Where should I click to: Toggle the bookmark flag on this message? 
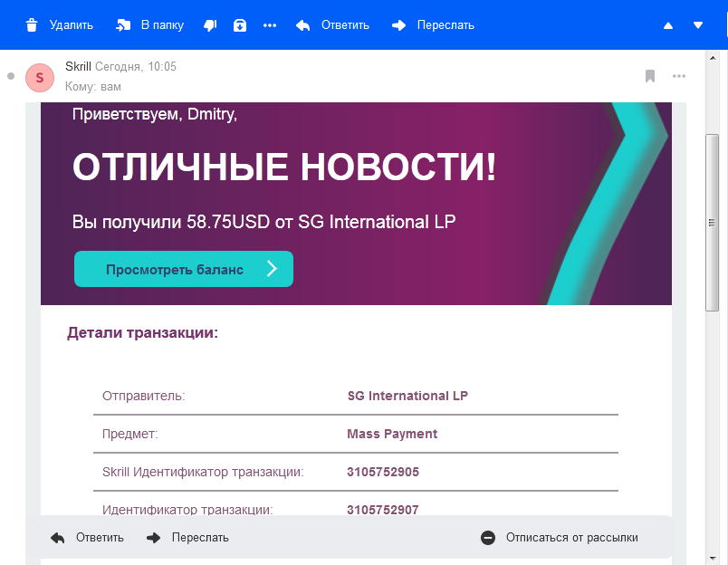[650, 76]
